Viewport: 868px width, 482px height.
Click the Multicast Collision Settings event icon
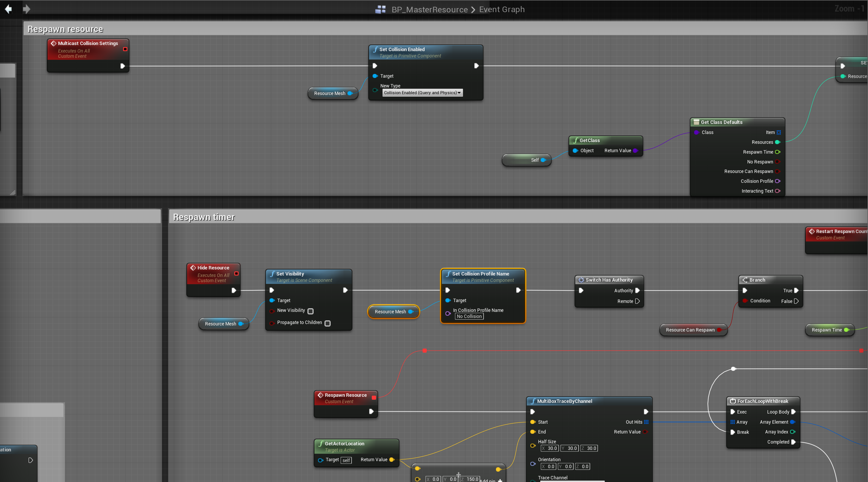pos(53,43)
